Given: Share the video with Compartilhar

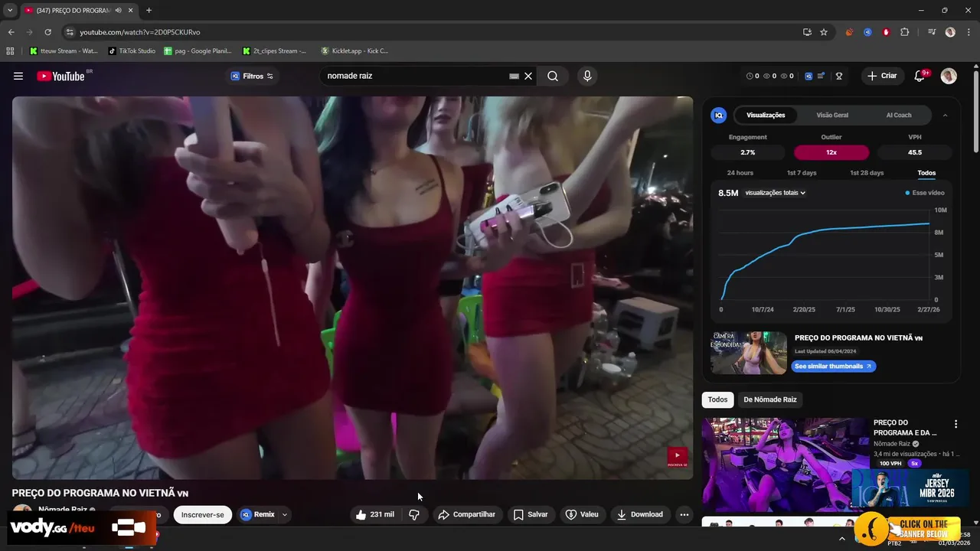Looking at the screenshot, I should point(467,515).
